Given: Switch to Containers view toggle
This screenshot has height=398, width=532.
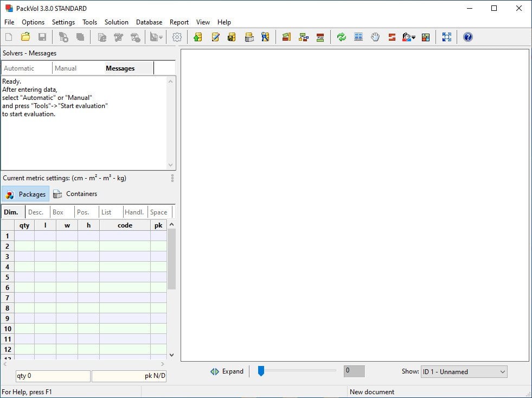Looking at the screenshot, I should tap(75, 194).
